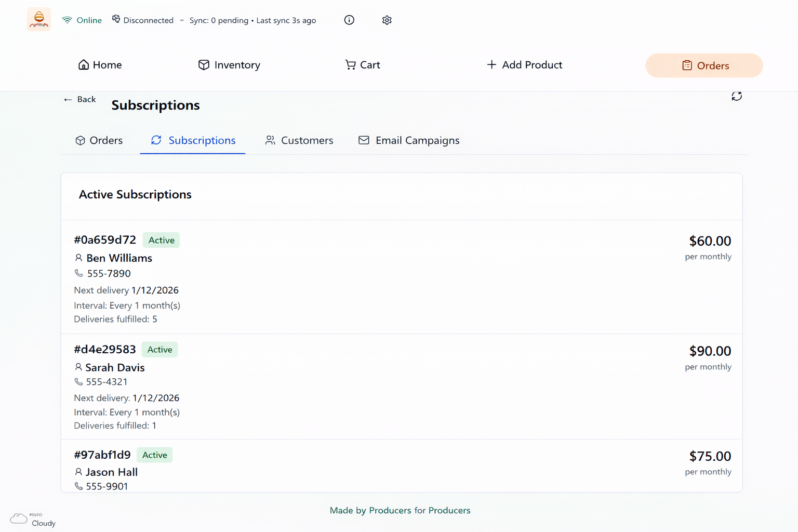Select Sarah Davis subscription #d4e29583
Image resolution: width=798 pixels, height=532 pixels.
pos(105,350)
